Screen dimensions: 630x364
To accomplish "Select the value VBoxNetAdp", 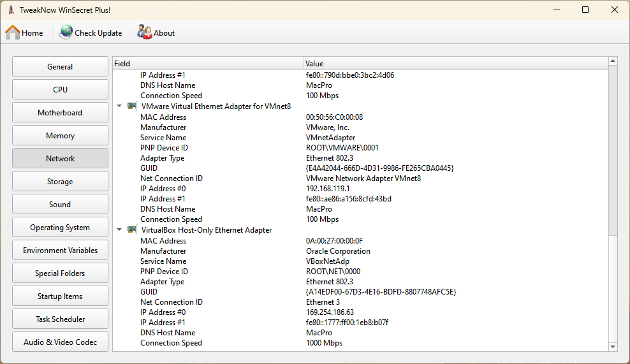I will pyautogui.click(x=328, y=261).
